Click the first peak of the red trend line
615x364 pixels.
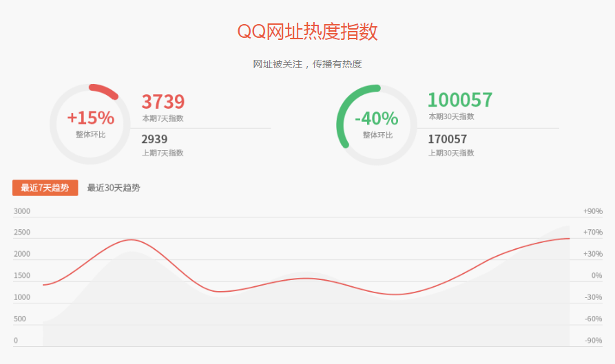pos(132,239)
